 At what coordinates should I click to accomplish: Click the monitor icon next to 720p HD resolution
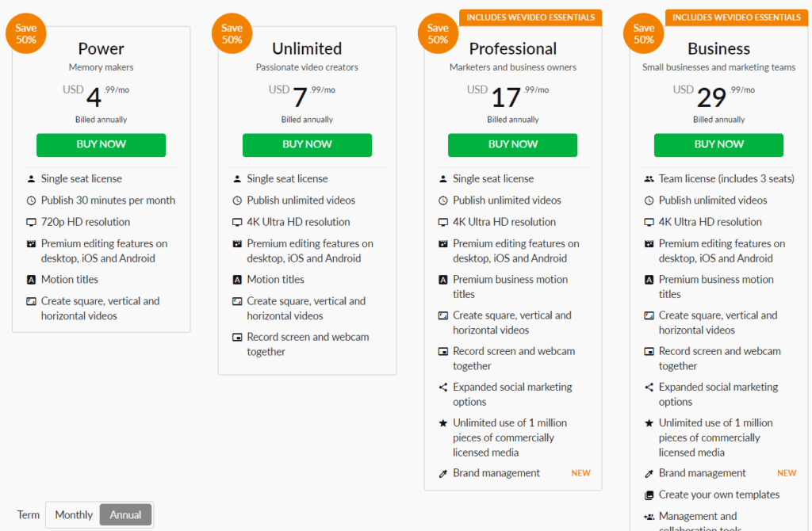click(31, 223)
